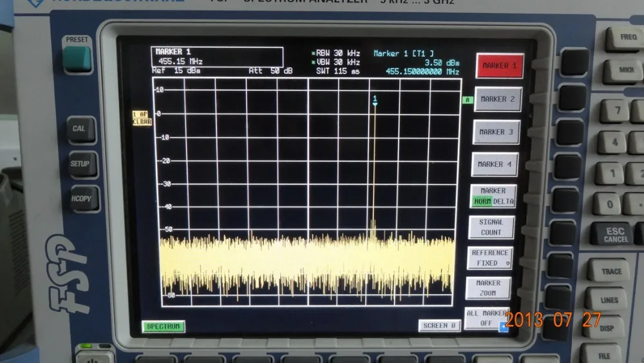Click the VBW 30 kHz readout
Viewport: 644px width, 363px height.
[x=337, y=63]
